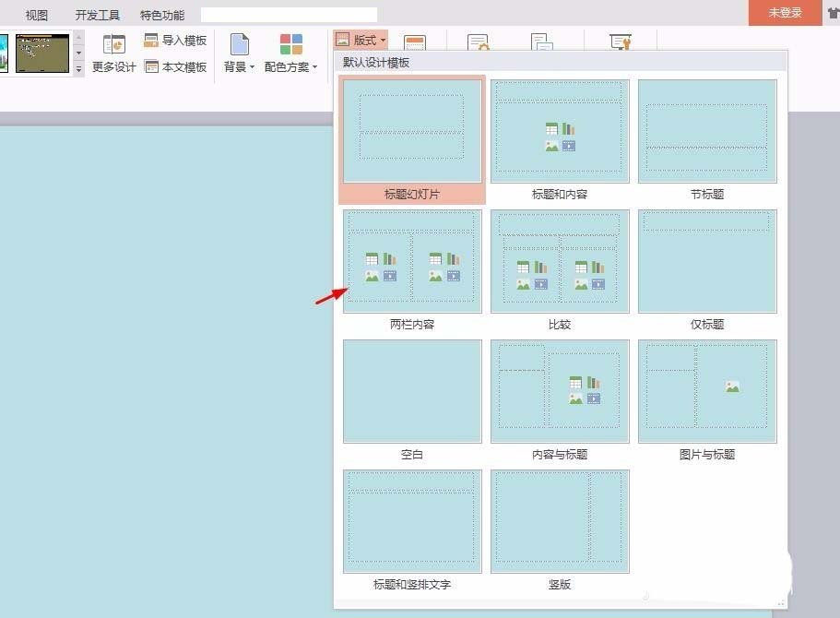The image size is (840, 618).
Task: Click the shirt skin icon
Action: tap(834, 13)
